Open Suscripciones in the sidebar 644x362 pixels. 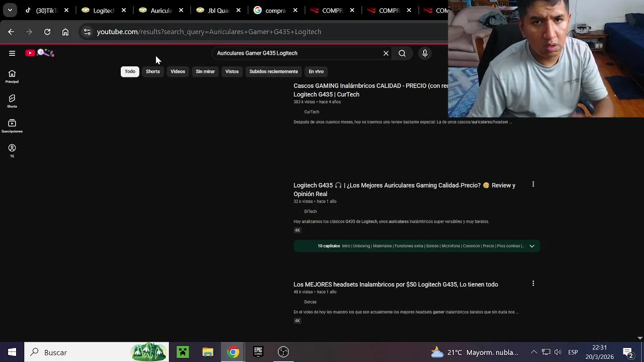[x=12, y=126]
